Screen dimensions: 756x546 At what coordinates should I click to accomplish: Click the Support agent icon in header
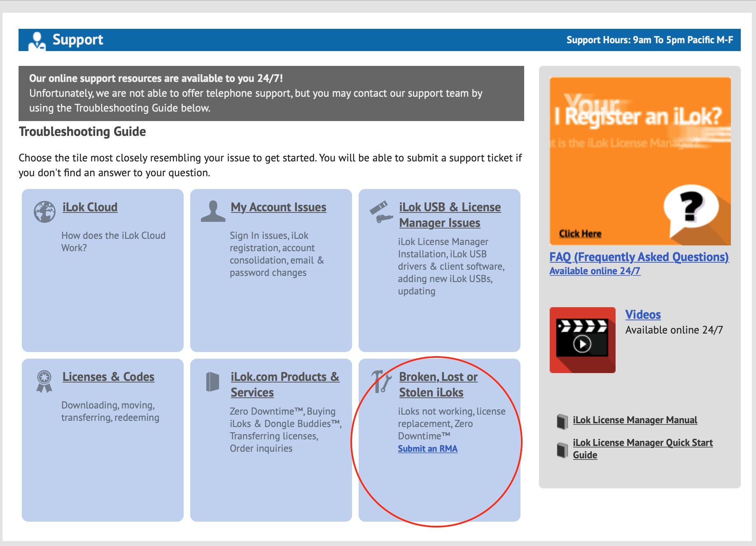pos(37,41)
